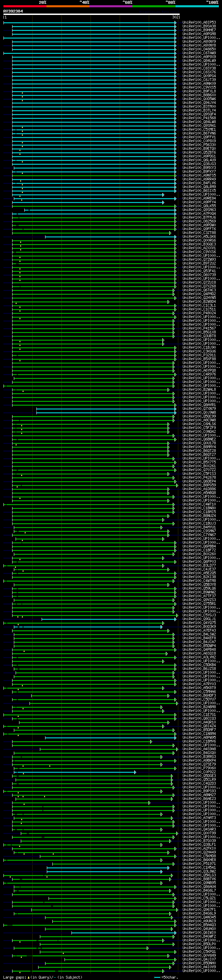
Task: Select the UniRef100_Q9GLJ1 label
Action: point(199,619)
